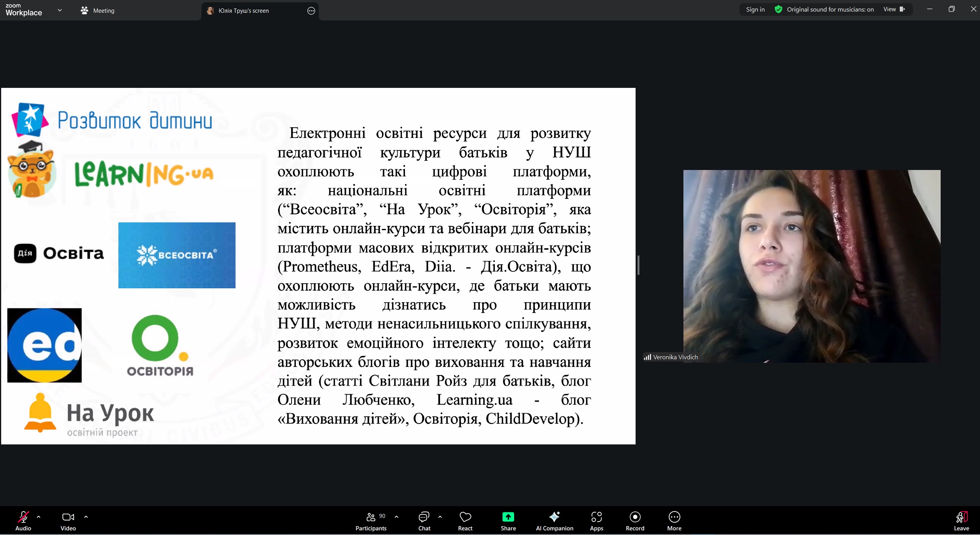Expand audio options chevron next to Audio
Screen dimensions: 980x535
(39, 517)
